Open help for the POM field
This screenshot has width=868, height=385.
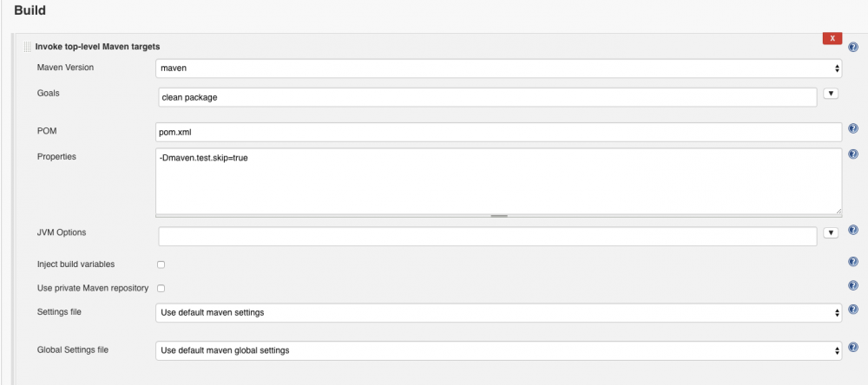[853, 129]
